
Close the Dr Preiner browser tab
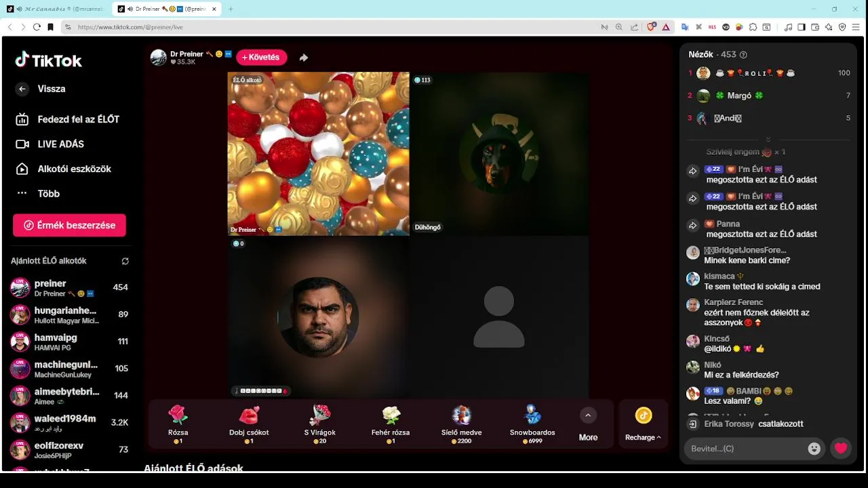point(214,9)
